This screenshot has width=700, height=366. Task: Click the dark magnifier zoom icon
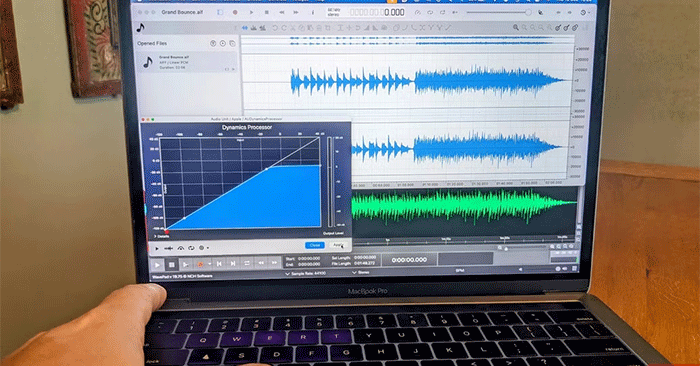click(x=516, y=28)
